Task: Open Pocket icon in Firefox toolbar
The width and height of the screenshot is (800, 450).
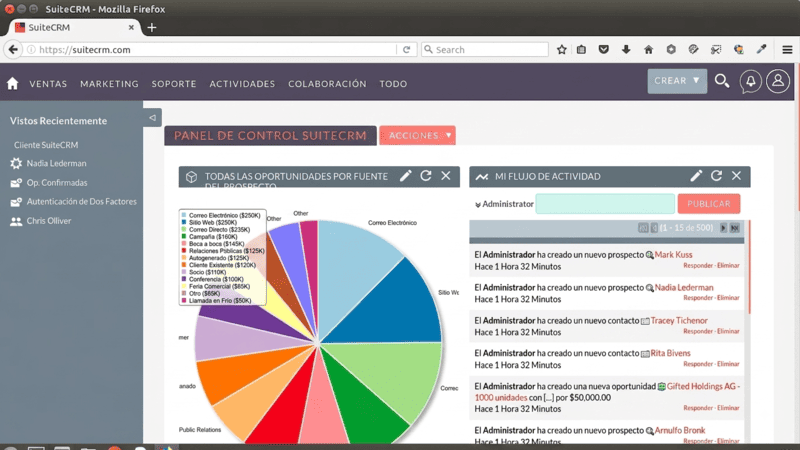Action: 604,49
